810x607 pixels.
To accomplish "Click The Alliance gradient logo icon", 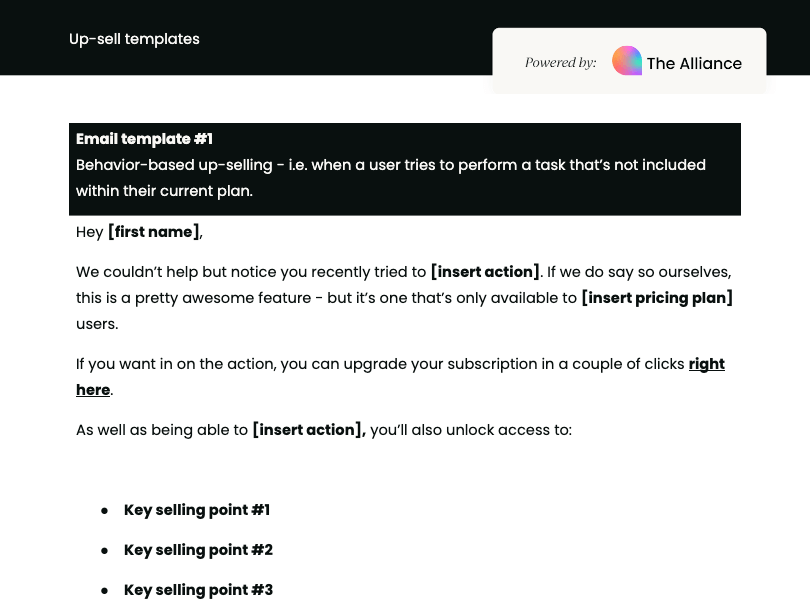I will (627, 61).
